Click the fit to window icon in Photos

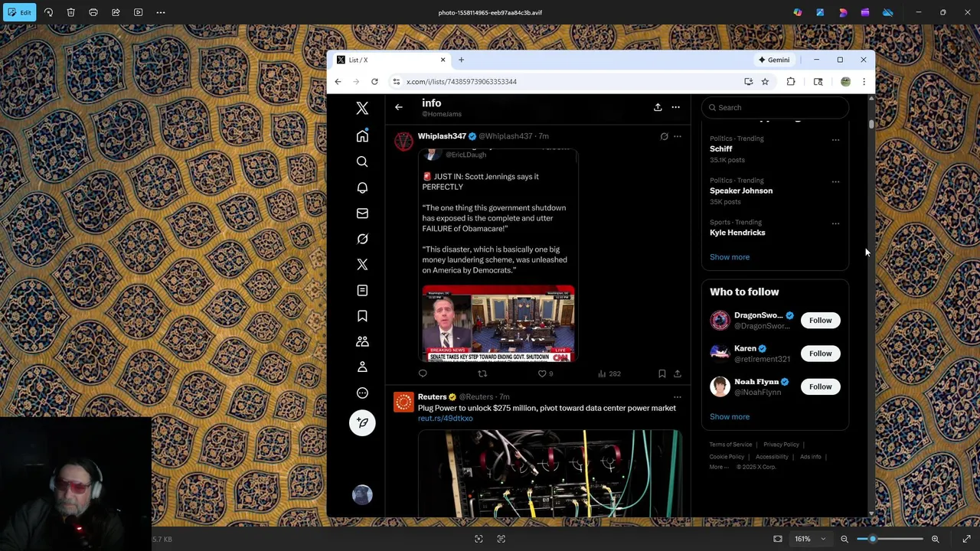(778, 539)
